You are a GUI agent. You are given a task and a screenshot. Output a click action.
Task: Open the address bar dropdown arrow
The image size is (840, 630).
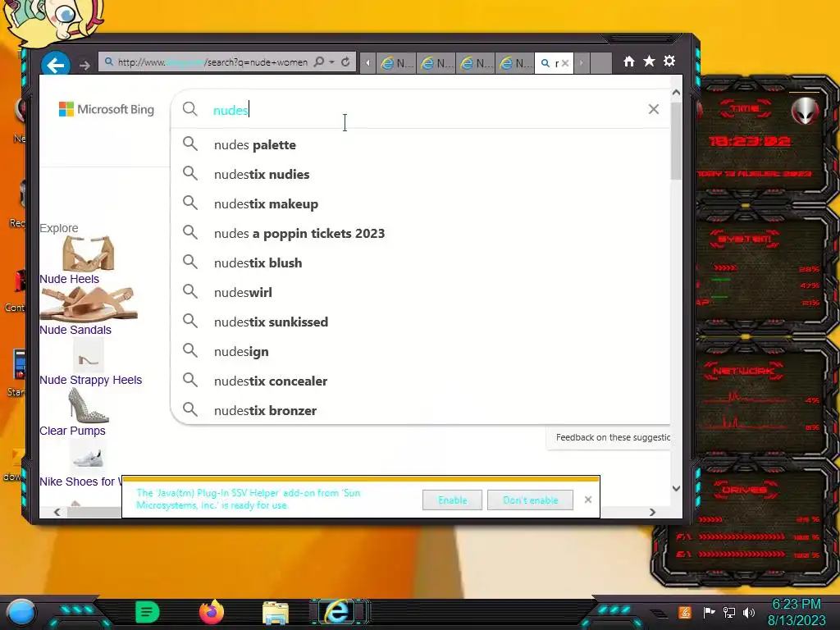point(331,62)
